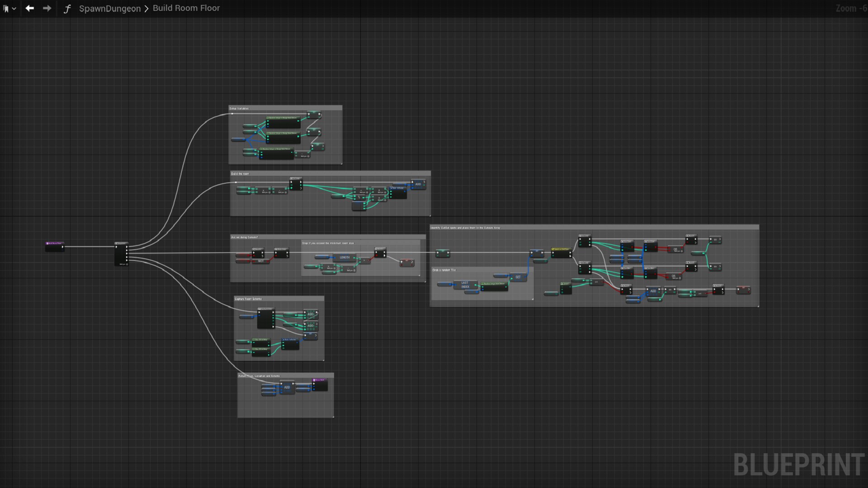This screenshot has height=488, width=868.
Task: Click the bookmarks icon in the top toolbar
Action: 6,8
